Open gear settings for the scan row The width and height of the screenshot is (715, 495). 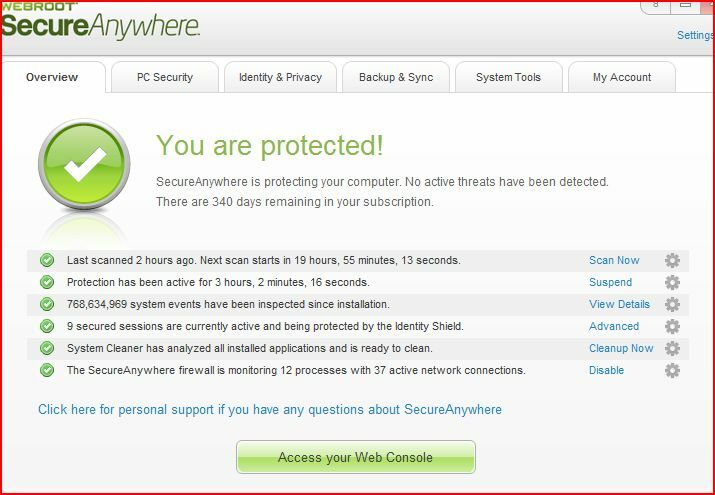click(672, 260)
